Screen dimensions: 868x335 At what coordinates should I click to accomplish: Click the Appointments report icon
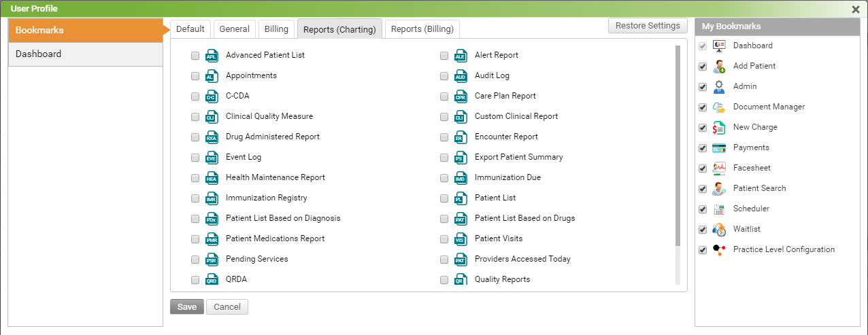tap(212, 76)
